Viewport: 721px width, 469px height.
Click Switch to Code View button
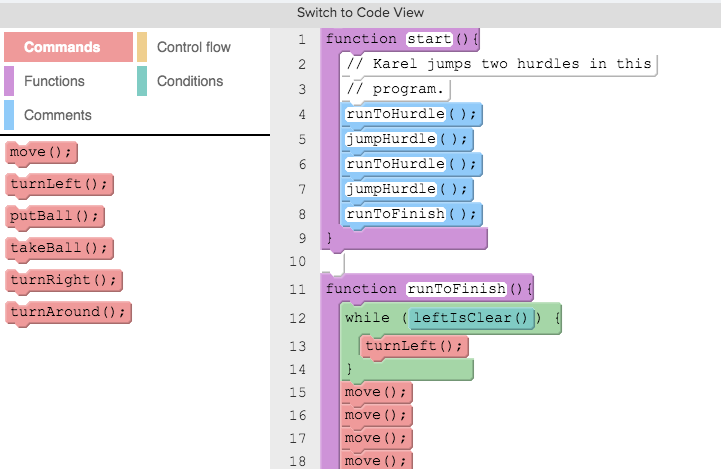360,13
